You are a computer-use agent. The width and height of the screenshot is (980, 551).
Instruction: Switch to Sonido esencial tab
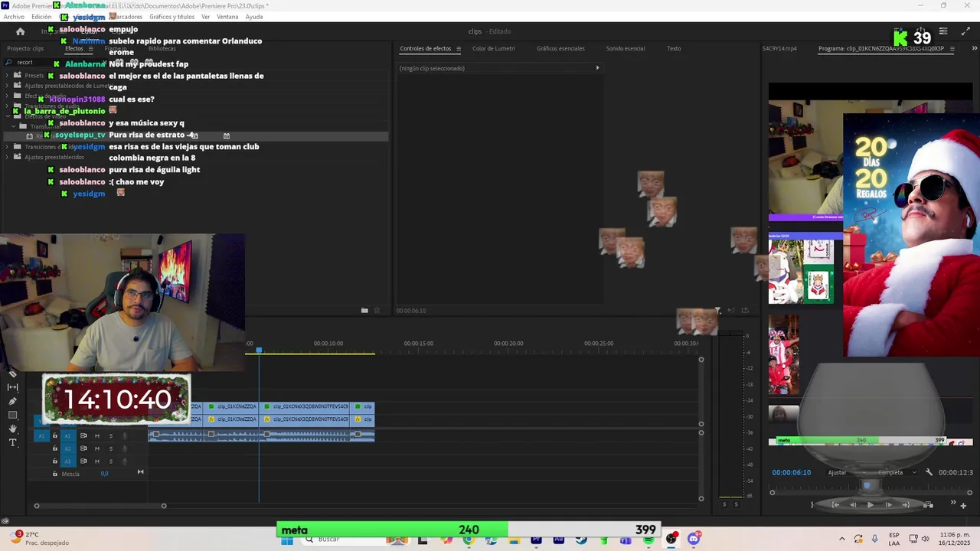[626, 48]
